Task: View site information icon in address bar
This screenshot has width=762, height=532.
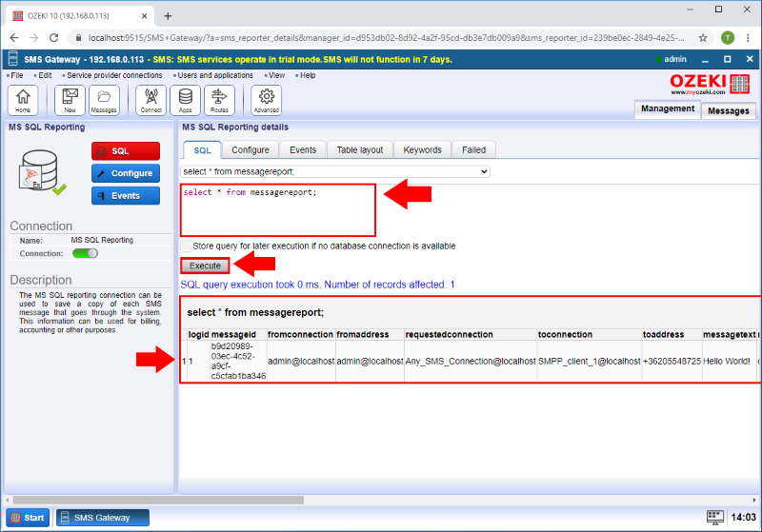Action: (x=78, y=38)
